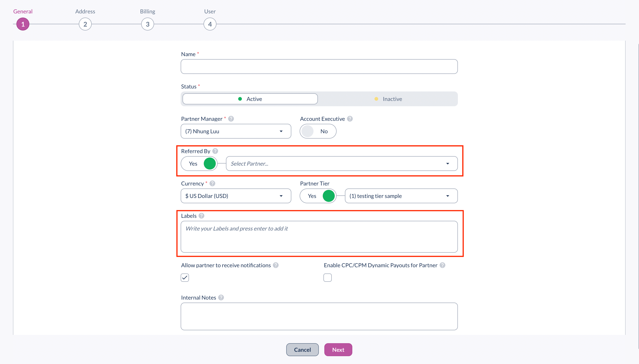Toggle the Partner Tier switch
The image size is (639, 364).
click(318, 196)
